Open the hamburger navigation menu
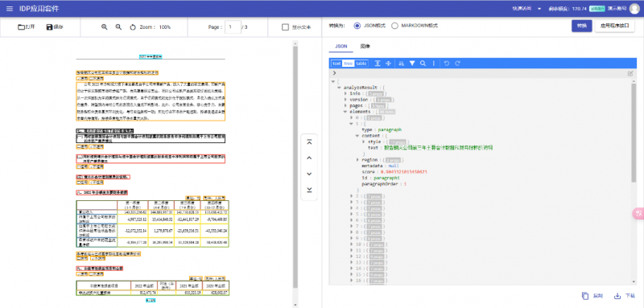644x308 pixels. pos(10,9)
